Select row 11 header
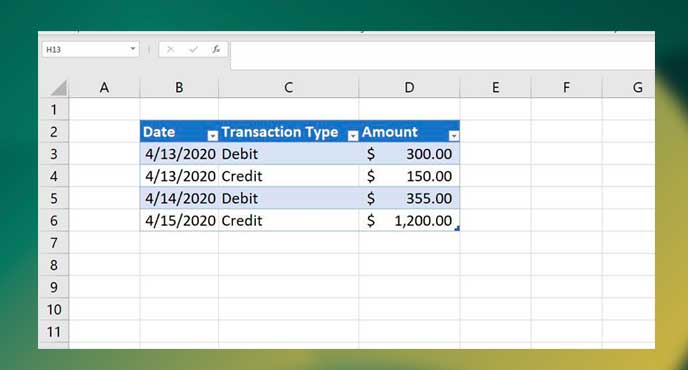 click(54, 332)
